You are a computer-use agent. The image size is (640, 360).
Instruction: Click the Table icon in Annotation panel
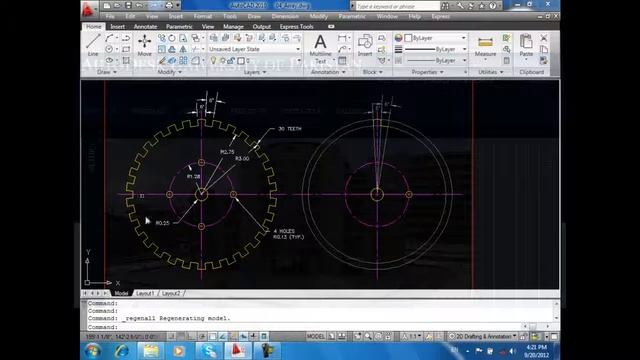342,61
